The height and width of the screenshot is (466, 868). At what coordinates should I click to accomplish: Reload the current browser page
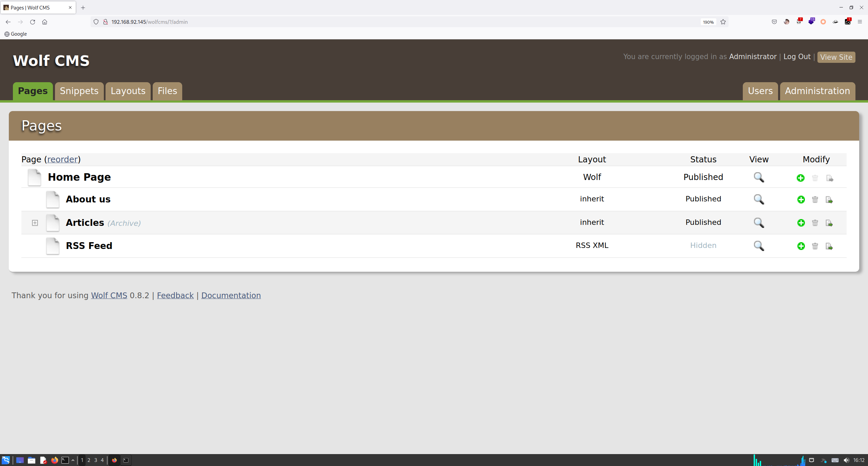tap(33, 22)
